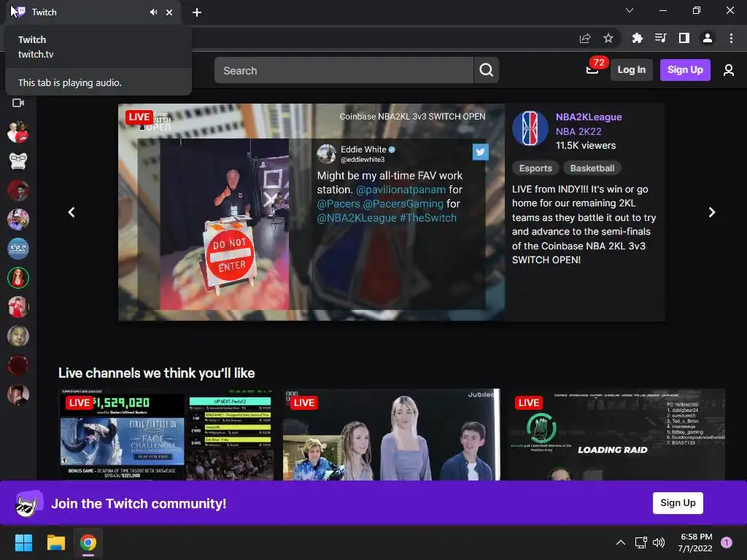Focus the Twitch Search field
The height and width of the screenshot is (560, 747).
[344, 71]
